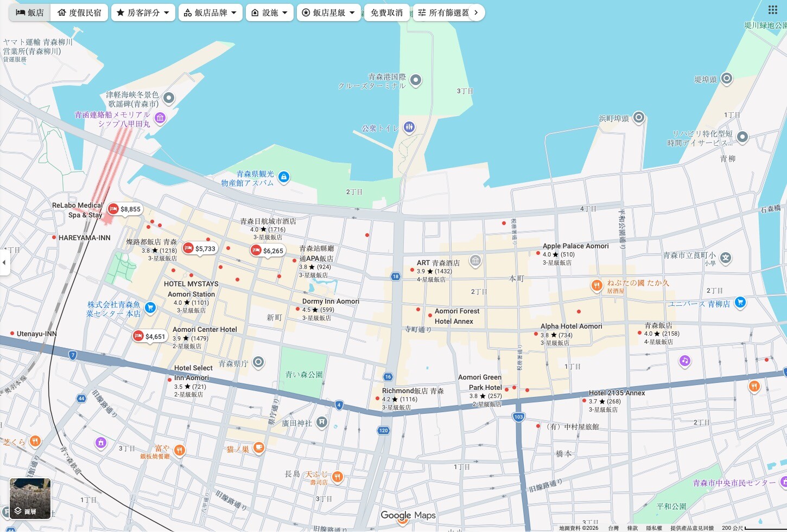Viewport: 787px width, 532px height.
Task: Click the $8,855 hotel price marker
Action: coord(124,209)
